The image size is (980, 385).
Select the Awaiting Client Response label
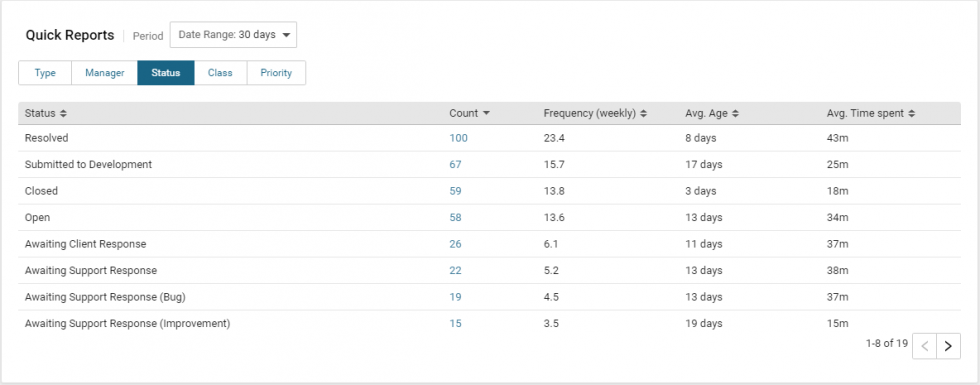click(x=86, y=244)
